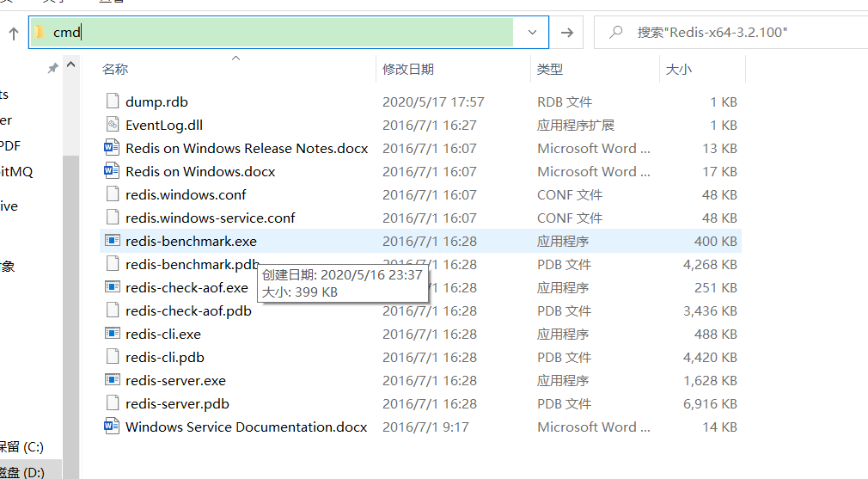Click the EventLog.dll gear file icon

coord(113,124)
